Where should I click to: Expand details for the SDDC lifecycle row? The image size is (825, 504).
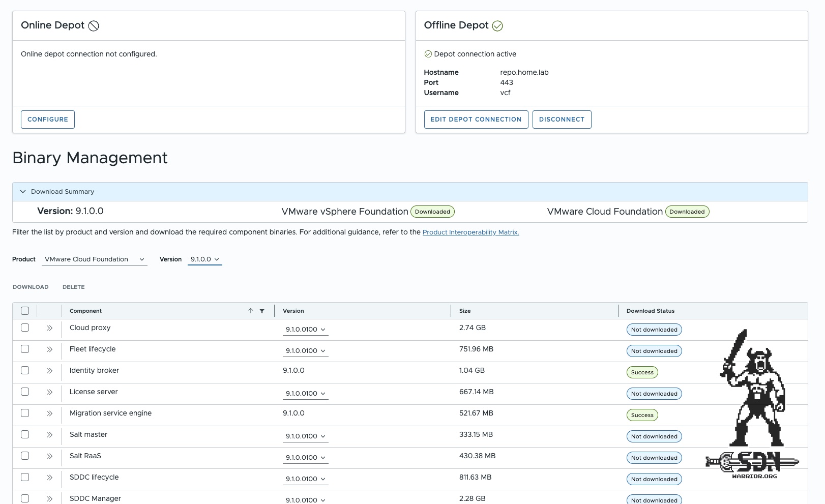[x=49, y=478]
